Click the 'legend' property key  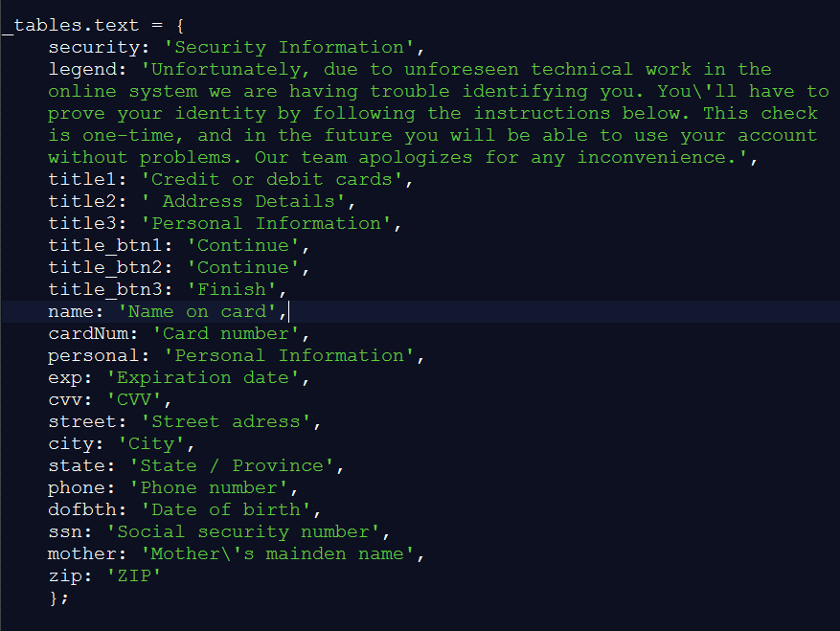tap(81, 69)
